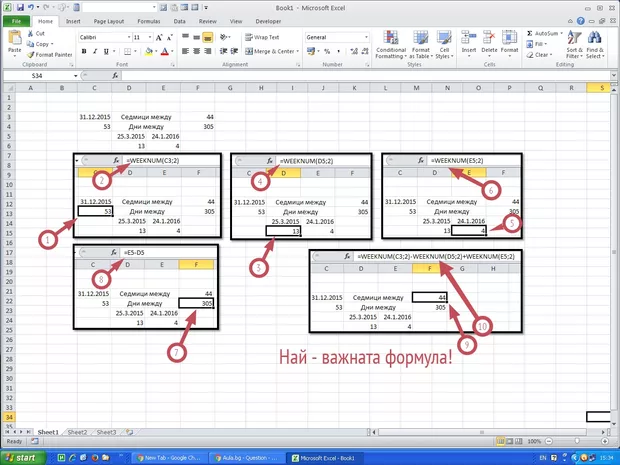Toggle Align Text Right
Image resolution: width=620 pixels, height=465 pixels.
tap(207, 51)
